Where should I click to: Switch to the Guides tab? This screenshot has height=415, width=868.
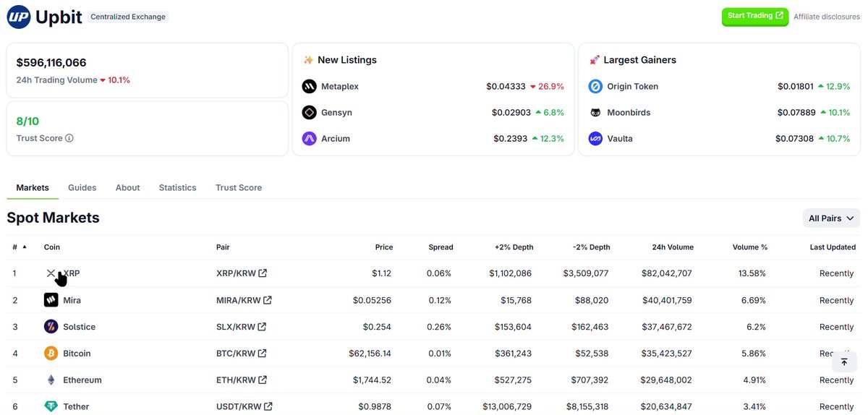(82, 187)
